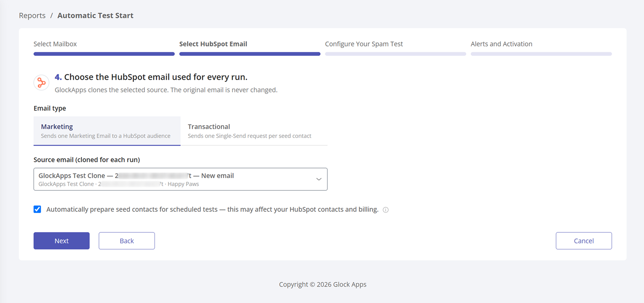The height and width of the screenshot is (303, 644).
Task: Click the Select HubSpot Email step label
Action: tap(213, 44)
